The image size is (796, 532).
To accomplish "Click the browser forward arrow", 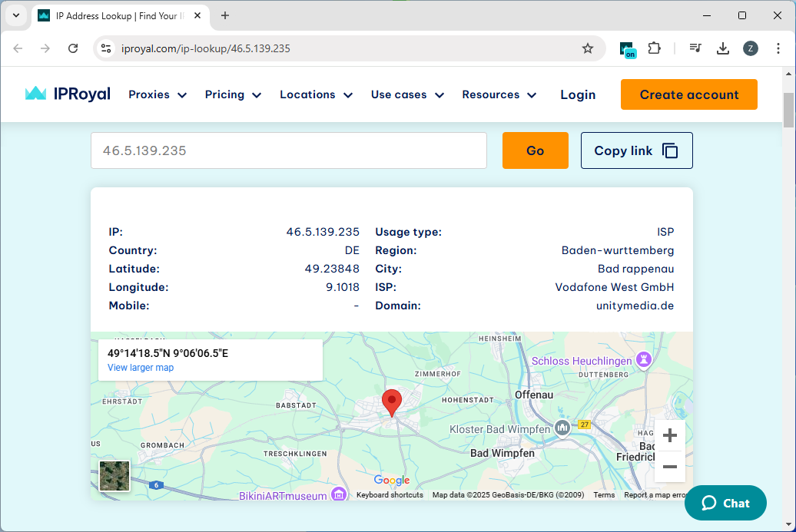I will pyautogui.click(x=45, y=48).
